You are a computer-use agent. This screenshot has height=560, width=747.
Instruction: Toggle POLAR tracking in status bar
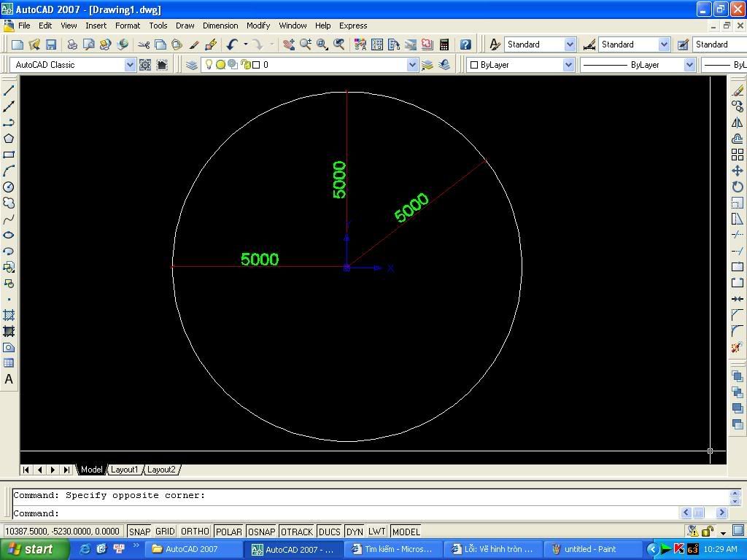pos(228,532)
